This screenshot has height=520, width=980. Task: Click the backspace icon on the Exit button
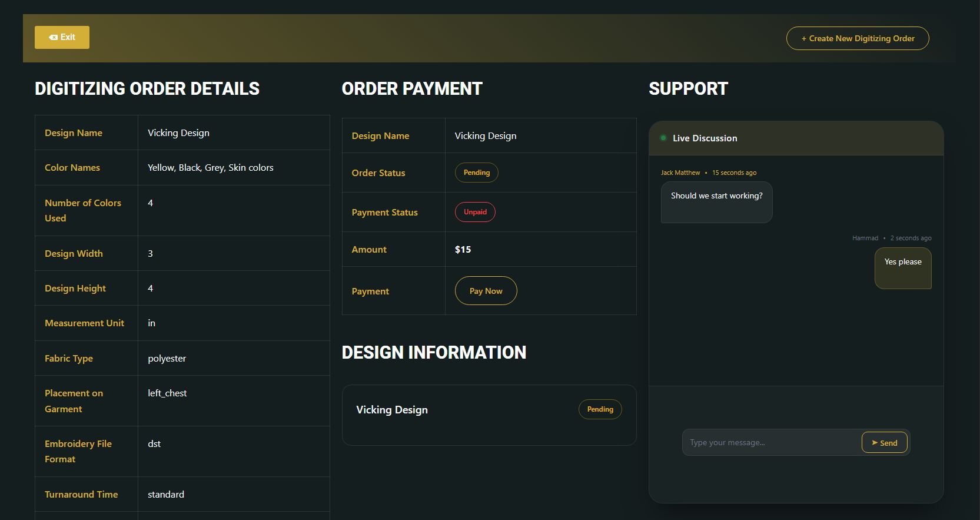click(x=53, y=37)
